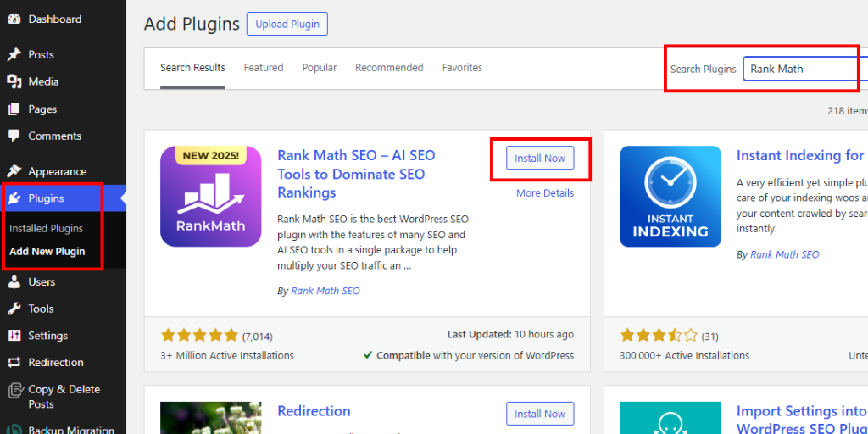868x434 pixels.
Task: Click the Dashboard gauge icon
Action: tap(14, 19)
